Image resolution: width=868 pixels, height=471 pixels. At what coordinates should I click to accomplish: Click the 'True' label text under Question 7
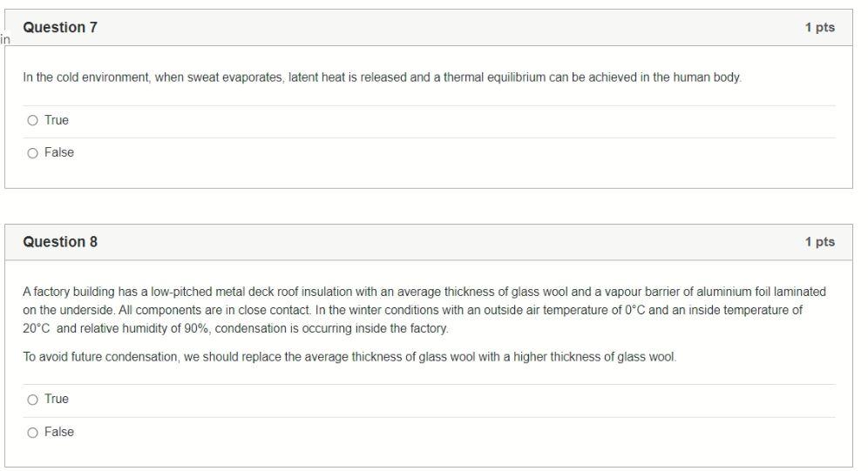point(57,120)
